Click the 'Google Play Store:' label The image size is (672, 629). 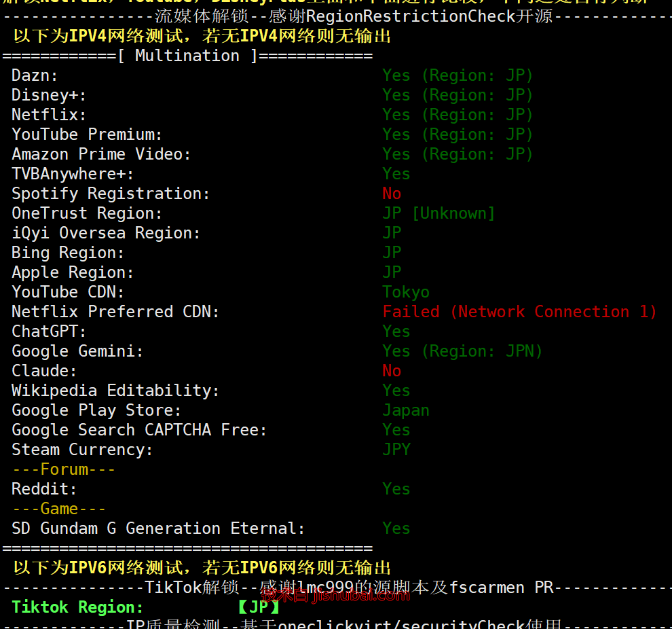tap(96, 410)
